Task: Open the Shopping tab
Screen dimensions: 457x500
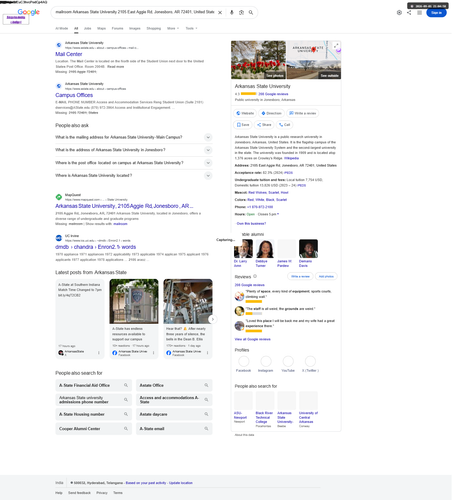Action: click(154, 28)
